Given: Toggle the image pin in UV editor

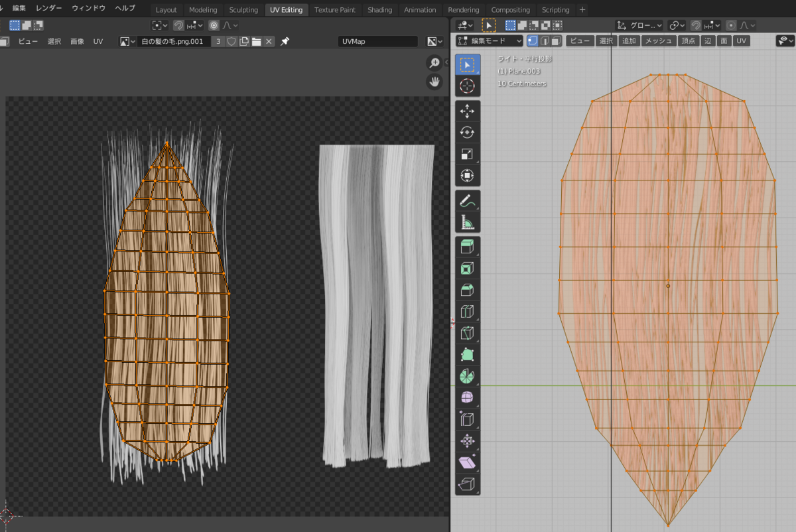Looking at the screenshot, I should tap(285, 41).
